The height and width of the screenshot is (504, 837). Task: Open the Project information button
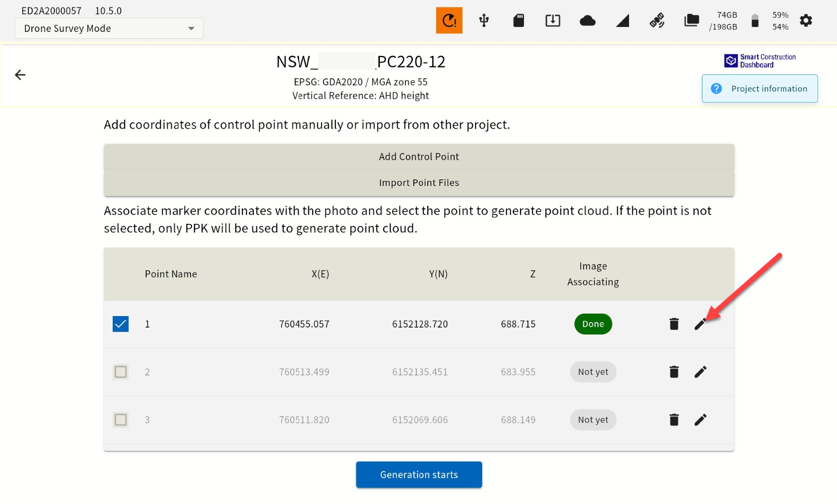pyautogui.click(x=760, y=89)
